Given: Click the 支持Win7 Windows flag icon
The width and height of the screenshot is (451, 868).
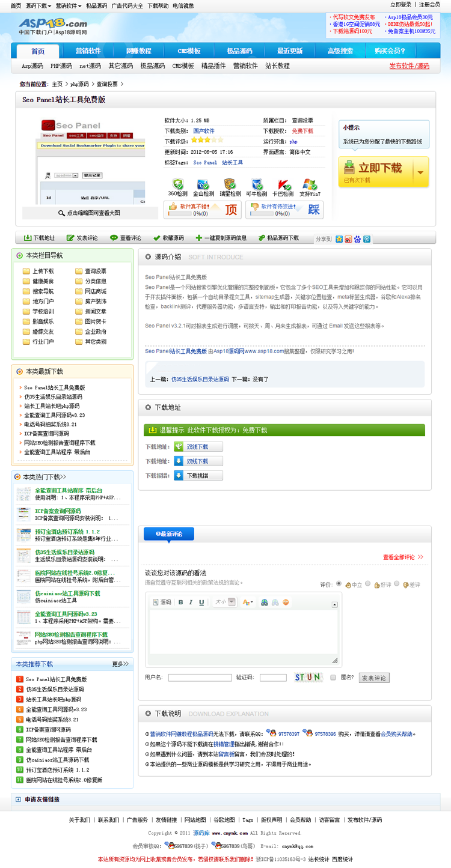Looking at the screenshot, I should tap(310, 184).
